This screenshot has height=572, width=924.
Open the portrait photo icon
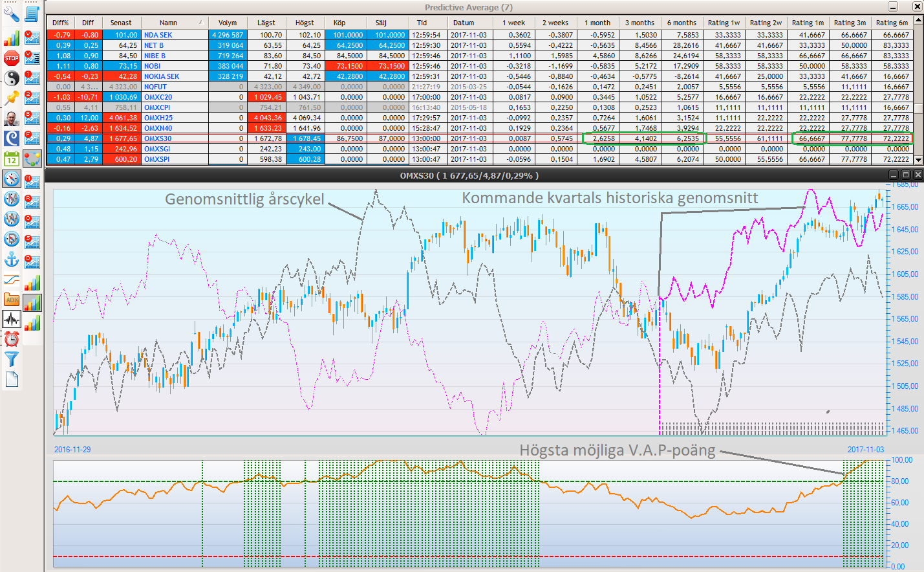point(12,118)
